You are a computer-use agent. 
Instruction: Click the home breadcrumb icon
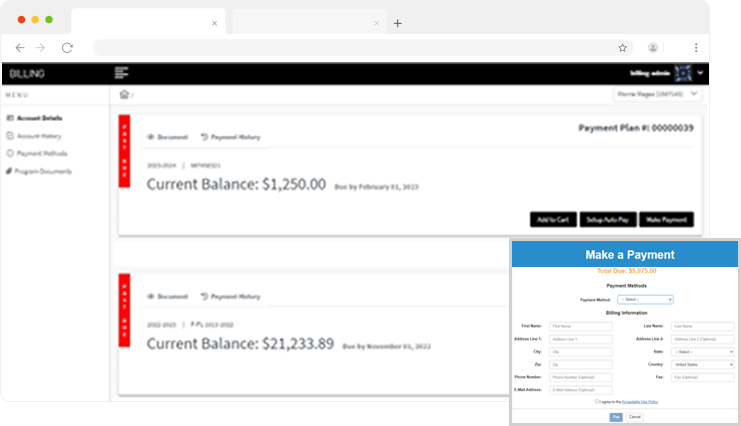tap(124, 95)
